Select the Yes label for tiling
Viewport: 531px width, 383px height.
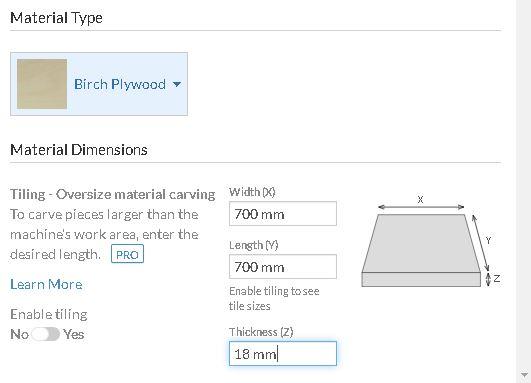[x=73, y=335]
